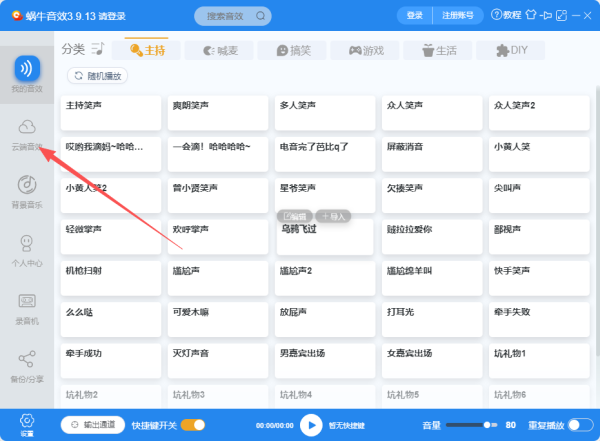Toggle the 快捷键开关 switch

tap(193, 425)
